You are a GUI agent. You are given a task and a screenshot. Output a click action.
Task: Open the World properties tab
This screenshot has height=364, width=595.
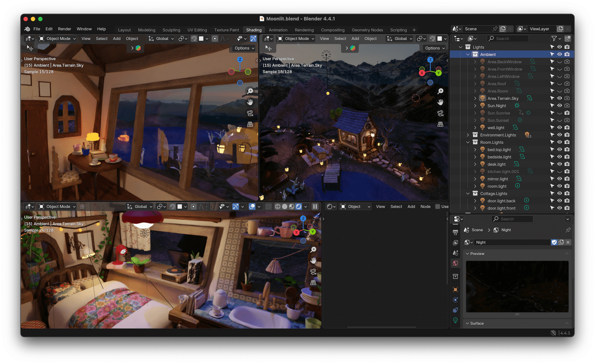click(455, 263)
